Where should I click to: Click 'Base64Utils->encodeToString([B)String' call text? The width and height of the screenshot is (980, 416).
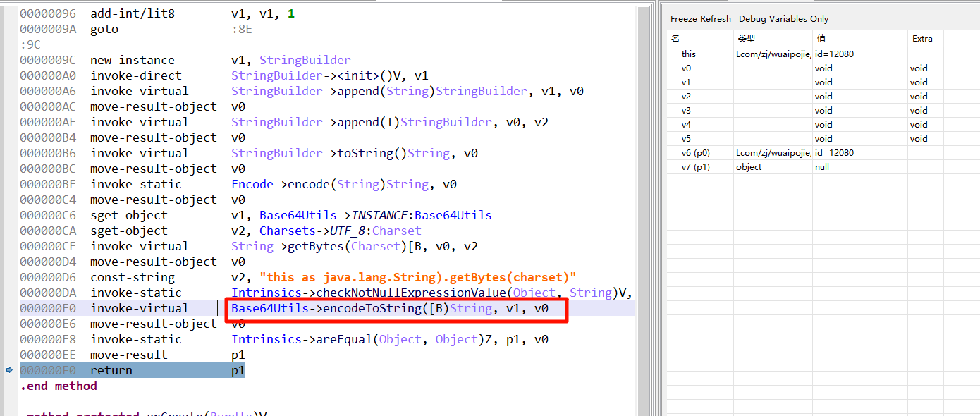click(x=362, y=308)
